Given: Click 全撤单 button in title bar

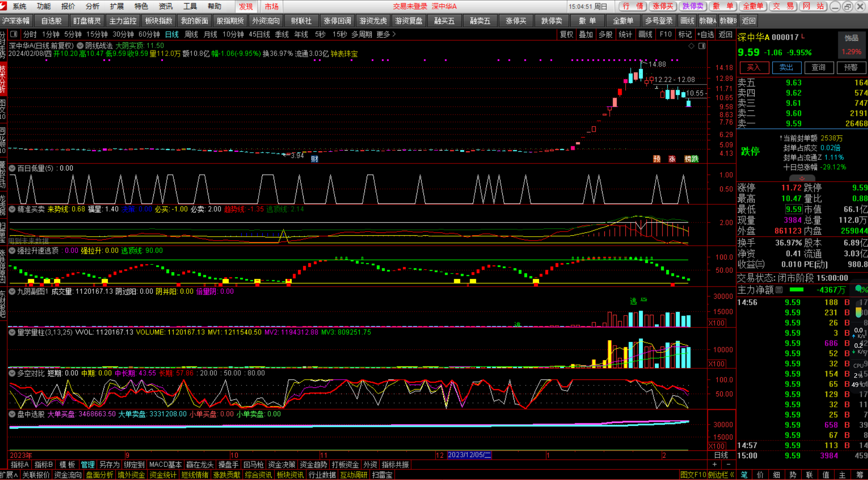Looking at the screenshot, I should click(x=753, y=6).
